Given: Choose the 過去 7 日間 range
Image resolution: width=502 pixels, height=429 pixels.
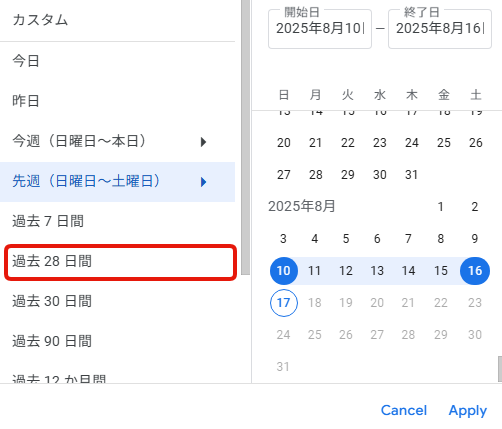Looking at the screenshot, I should 117,222.
